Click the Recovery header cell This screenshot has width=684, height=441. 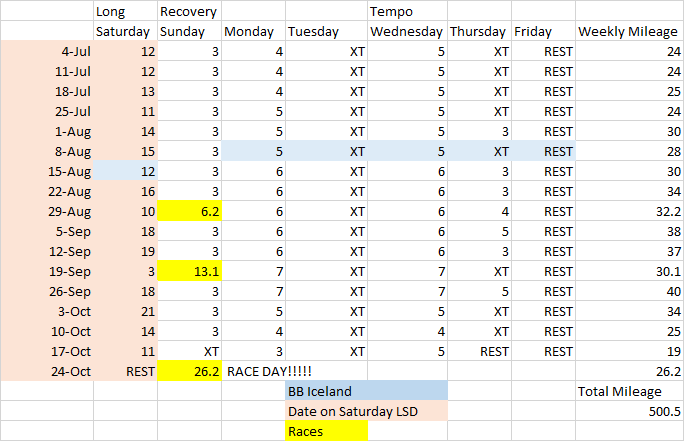click(190, 11)
